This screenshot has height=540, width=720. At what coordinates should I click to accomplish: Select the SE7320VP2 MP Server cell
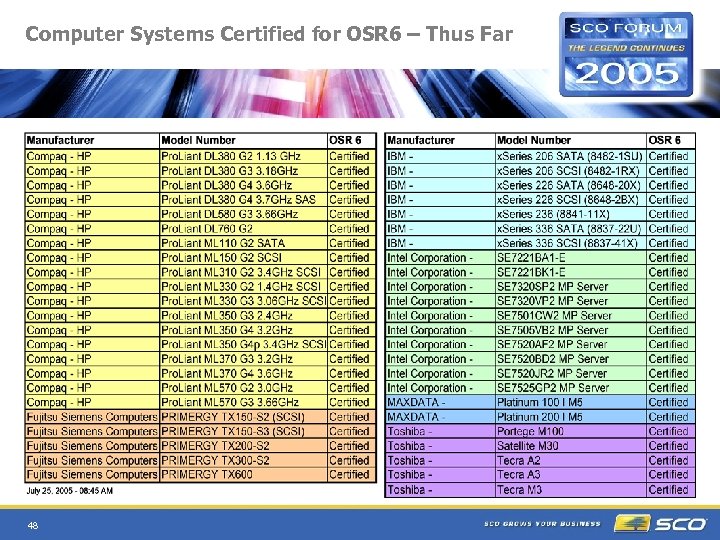(x=571, y=301)
